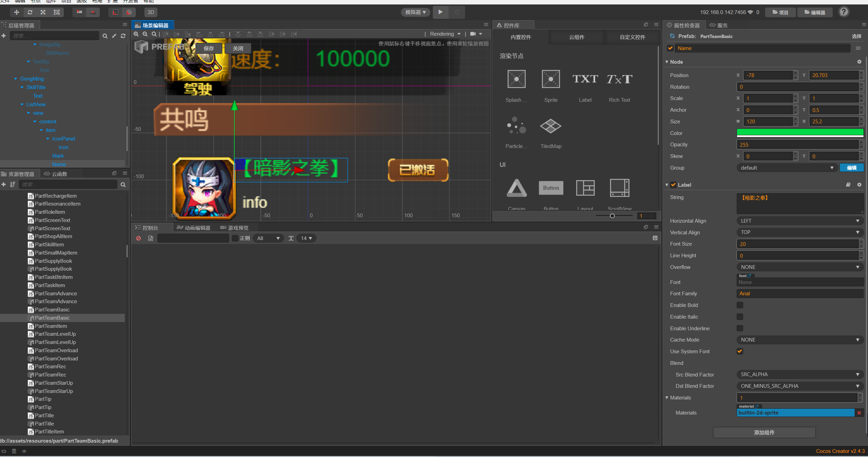Enable the Bold checkbox
This screenshot has width=868, height=457.
pos(740,305)
